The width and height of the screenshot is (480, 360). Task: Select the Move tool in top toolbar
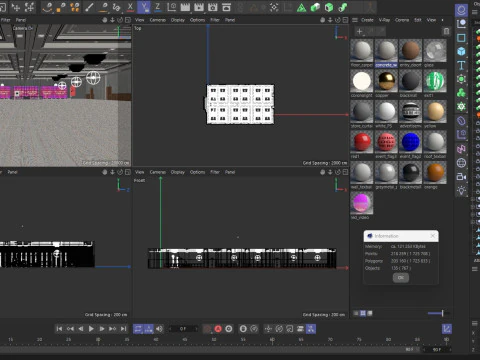[x=16, y=7]
